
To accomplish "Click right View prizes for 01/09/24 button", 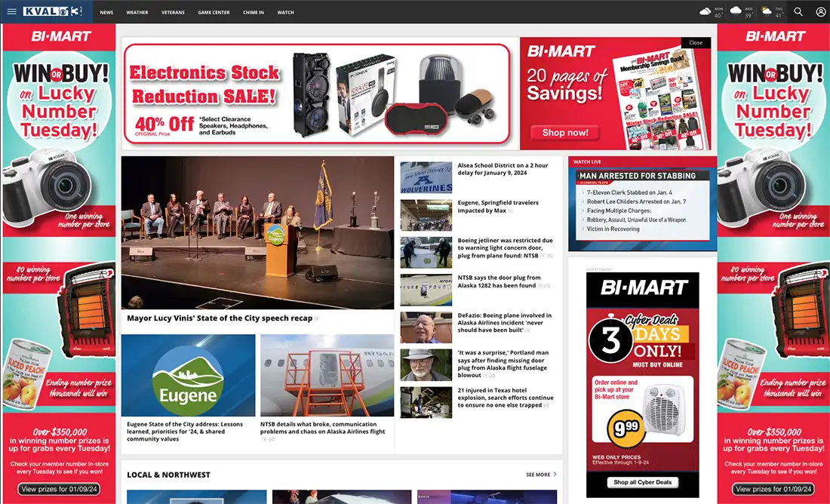I will pos(773,489).
